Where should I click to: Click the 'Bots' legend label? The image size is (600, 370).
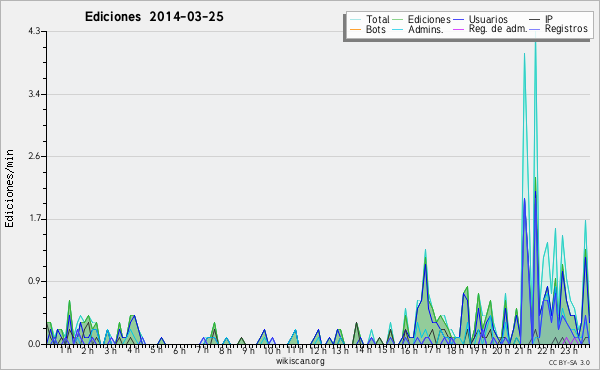coord(375,29)
